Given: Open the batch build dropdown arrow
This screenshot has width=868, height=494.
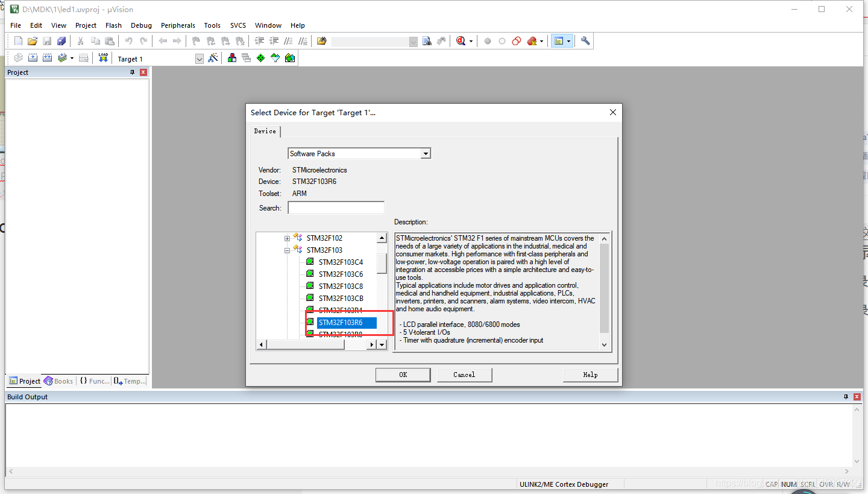Looking at the screenshot, I should [x=72, y=58].
